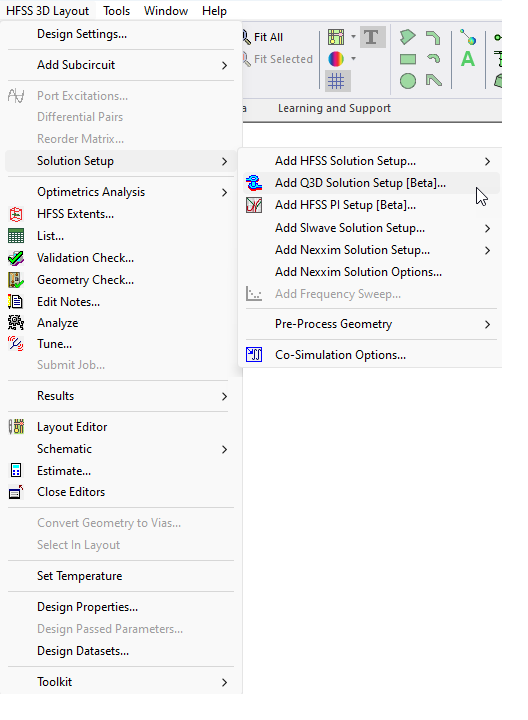Viewport: 528px width, 720px height.
Task: Click the Port Excitations icon
Action: click(x=16, y=96)
